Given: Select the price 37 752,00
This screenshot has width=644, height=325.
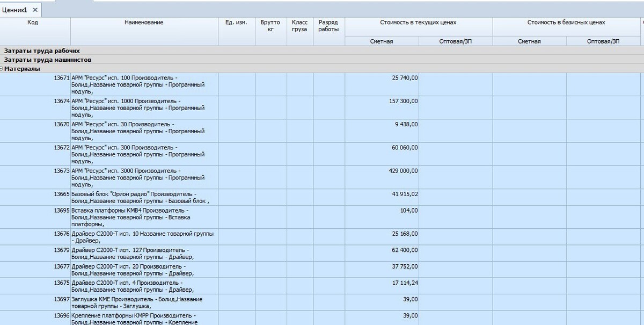Looking at the screenshot, I should point(405,266).
